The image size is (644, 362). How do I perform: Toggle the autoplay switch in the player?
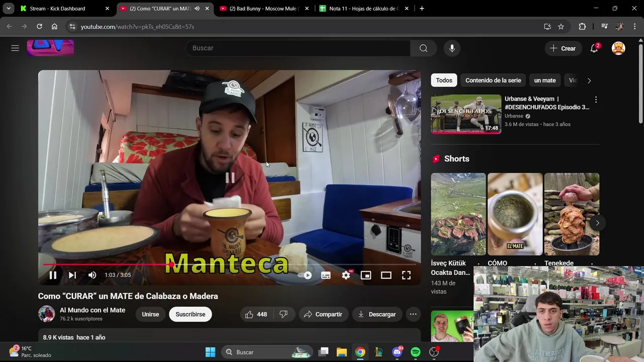click(305, 275)
